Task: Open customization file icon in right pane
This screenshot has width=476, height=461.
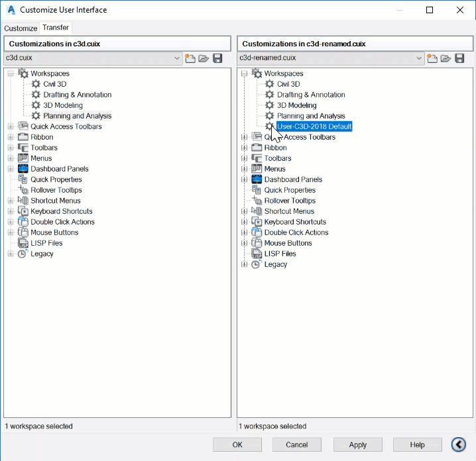Action: 446,58
